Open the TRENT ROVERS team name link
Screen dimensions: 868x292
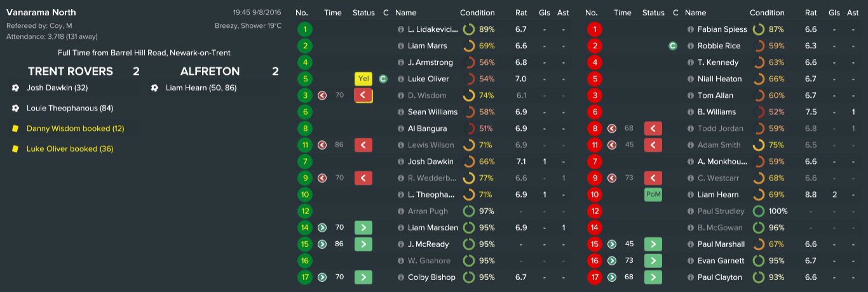(71, 71)
